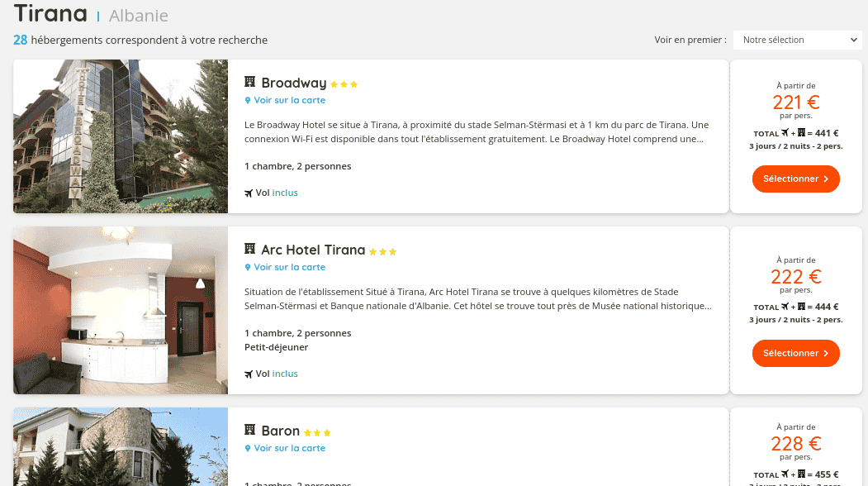Click the hotel icon beside Baron

pyautogui.click(x=249, y=431)
